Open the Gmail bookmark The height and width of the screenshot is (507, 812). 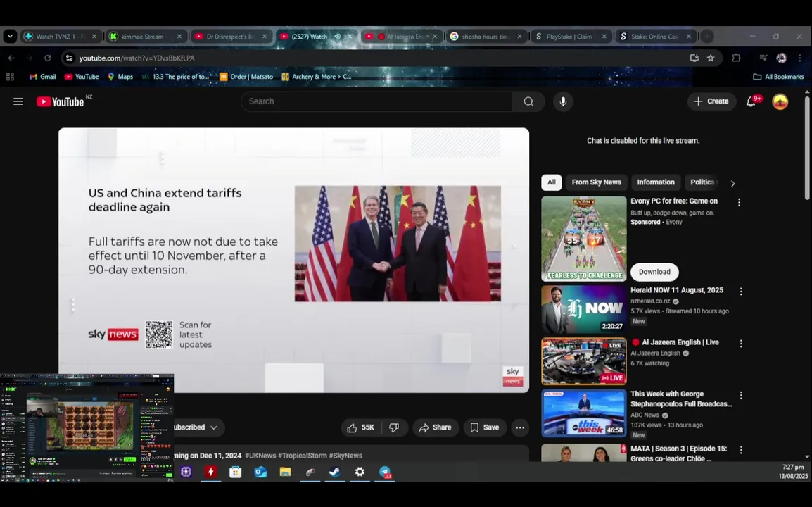click(43, 77)
